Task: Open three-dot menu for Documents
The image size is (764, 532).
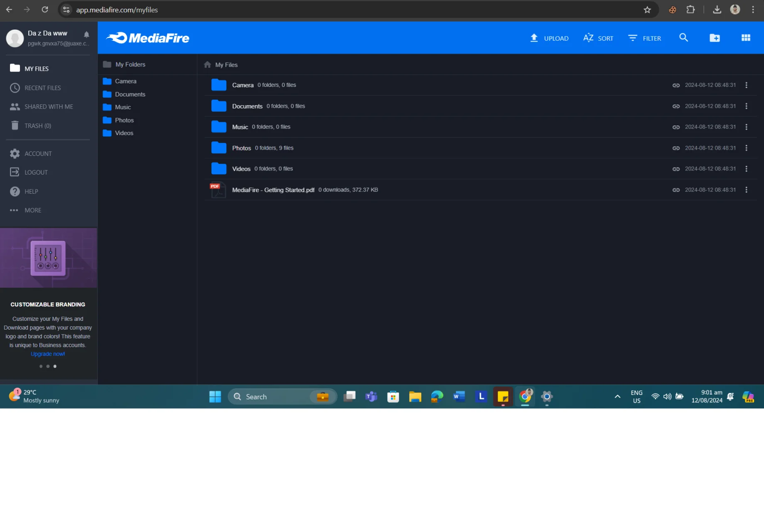Action: (x=746, y=106)
